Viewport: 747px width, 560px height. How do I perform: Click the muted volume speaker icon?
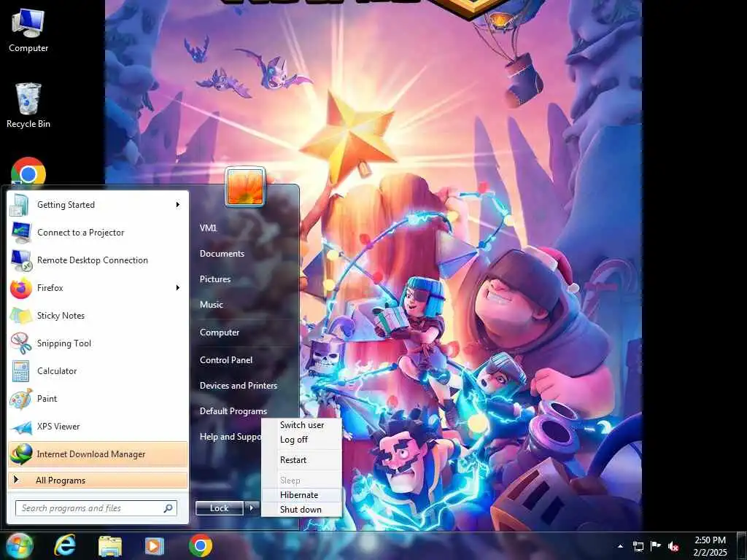pyautogui.click(x=673, y=546)
